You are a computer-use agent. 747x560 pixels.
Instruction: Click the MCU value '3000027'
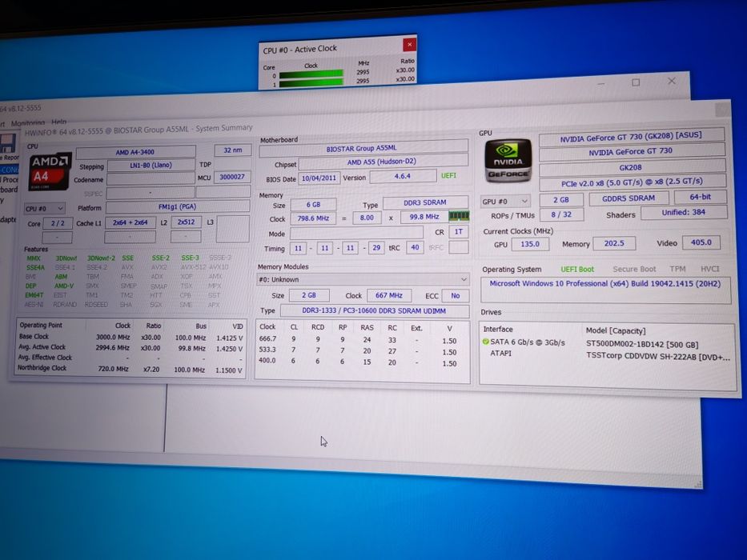pyautogui.click(x=232, y=177)
